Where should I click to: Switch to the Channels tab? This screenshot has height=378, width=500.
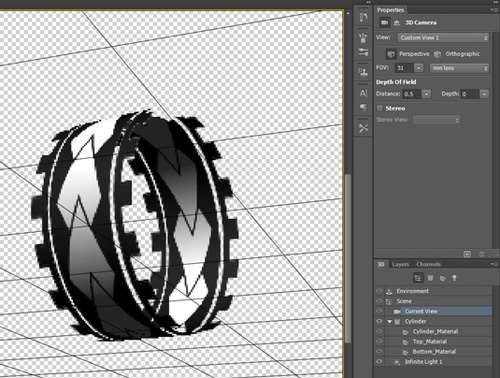(428, 264)
